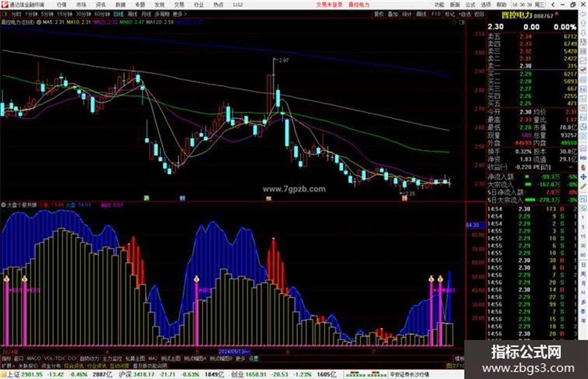
Task: Open the 功能 menu at top right
Action: [439, 5]
